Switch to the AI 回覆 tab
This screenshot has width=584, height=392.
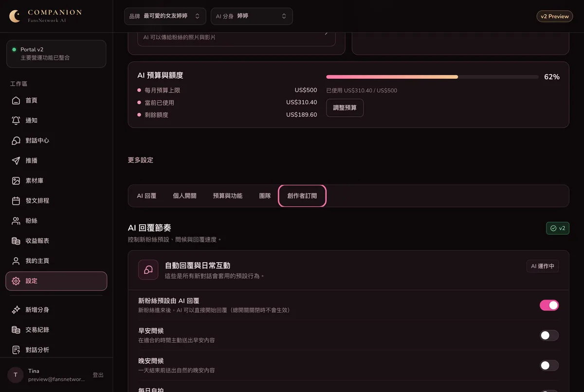(x=146, y=196)
